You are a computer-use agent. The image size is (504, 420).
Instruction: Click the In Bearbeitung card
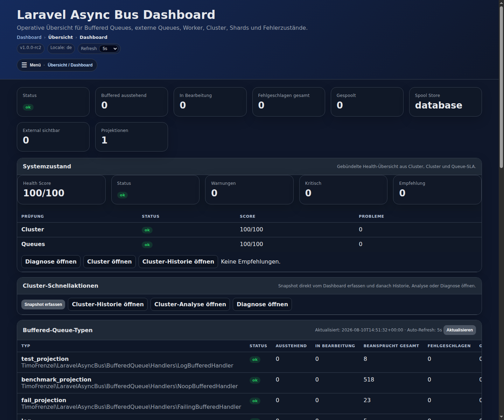(x=210, y=102)
